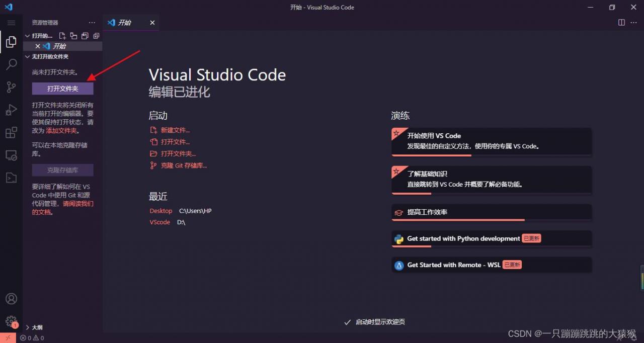Click the C:\Users\HP path text
Screen dimensions: 644x343
[195, 211]
